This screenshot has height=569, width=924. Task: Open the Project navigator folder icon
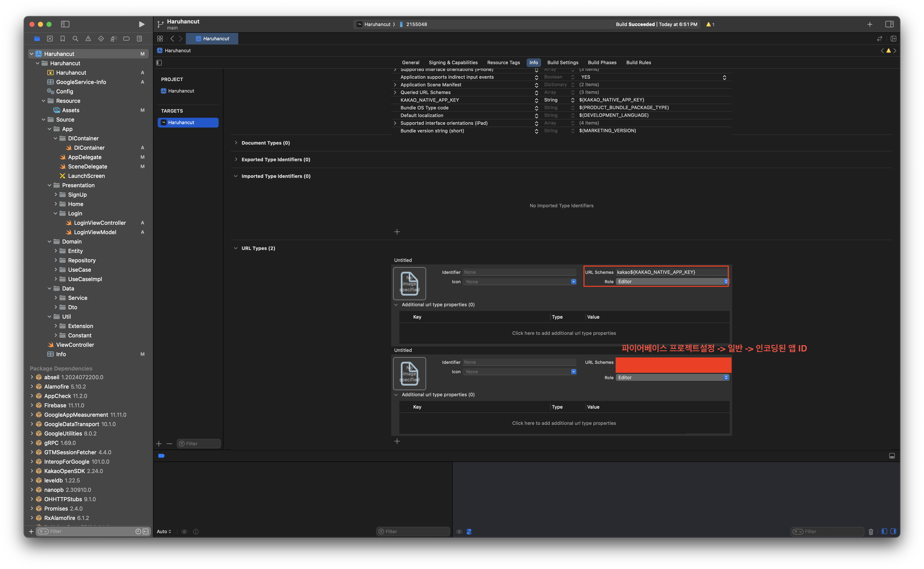tap(37, 38)
